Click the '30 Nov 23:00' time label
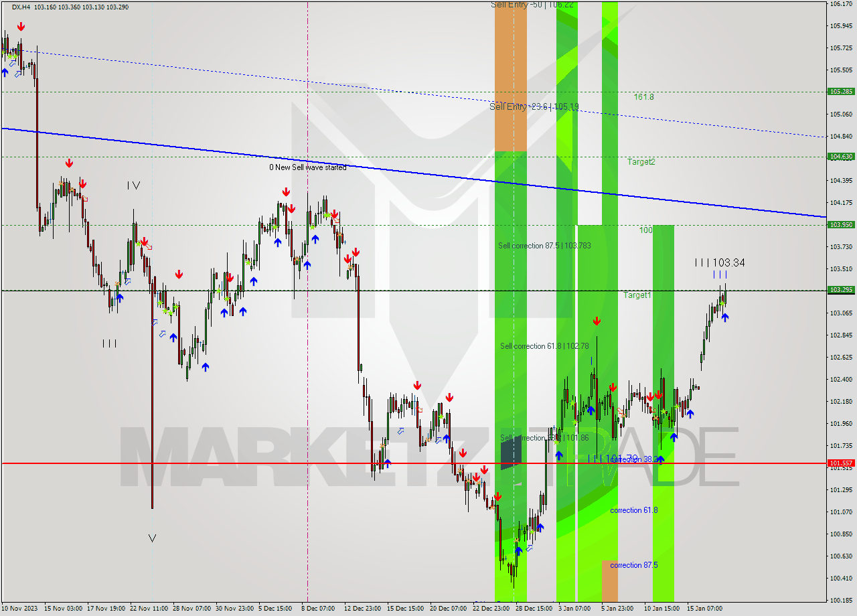The height and width of the screenshot is (616, 857). click(x=236, y=609)
